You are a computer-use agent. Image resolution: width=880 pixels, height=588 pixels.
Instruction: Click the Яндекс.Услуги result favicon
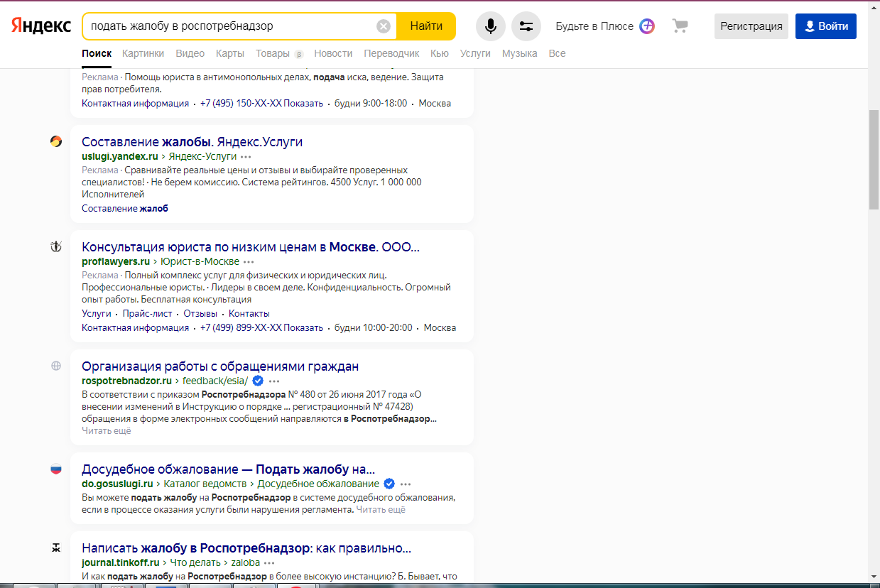[x=56, y=141]
